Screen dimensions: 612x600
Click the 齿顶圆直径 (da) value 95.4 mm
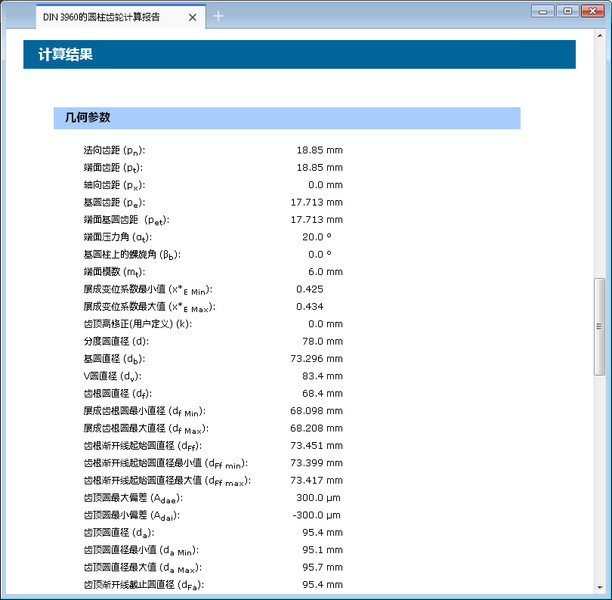point(322,532)
